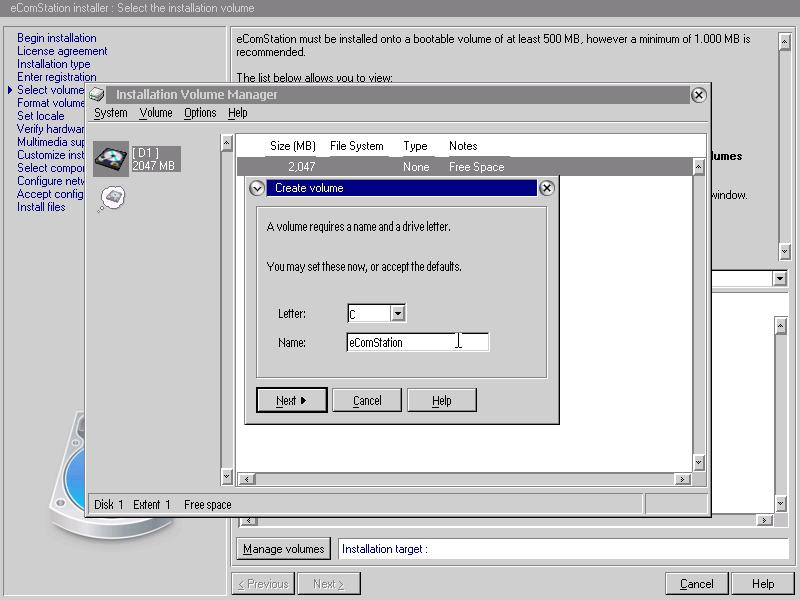
Task: Click Next in Create volume dialog
Action: tap(291, 401)
